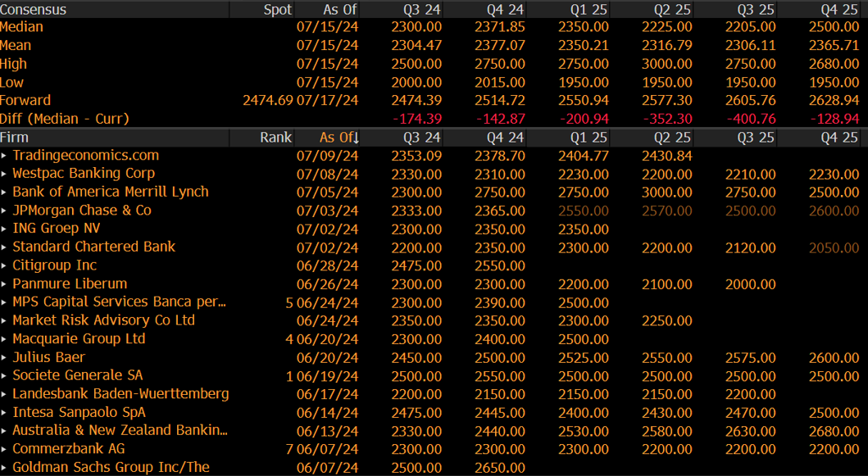The height and width of the screenshot is (476, 868).
Task: Expand the ING Groep NV row
Action: tap(4, 229)
